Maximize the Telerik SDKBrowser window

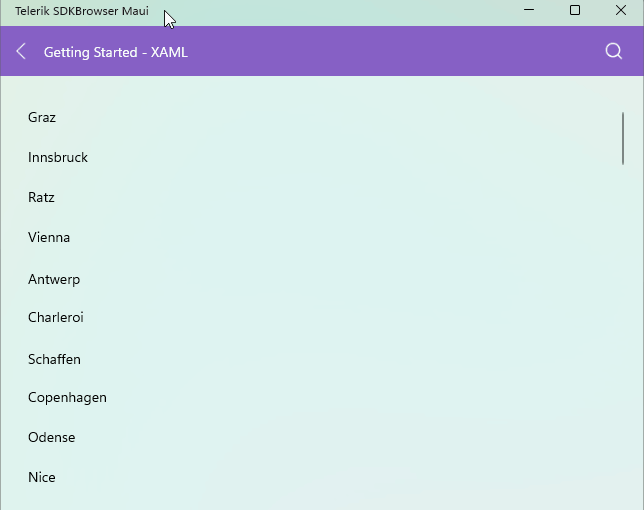pyautogui.click(x=575, y=11)
